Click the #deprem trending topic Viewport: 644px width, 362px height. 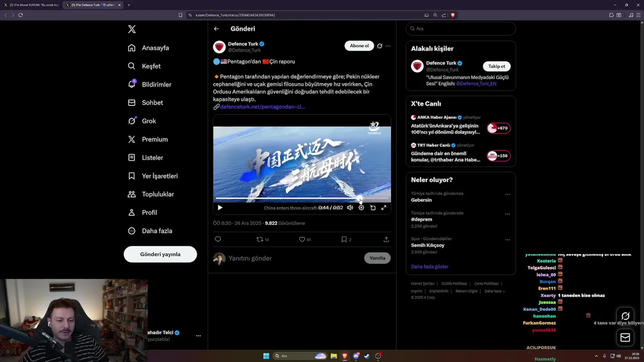pos(422,220)
